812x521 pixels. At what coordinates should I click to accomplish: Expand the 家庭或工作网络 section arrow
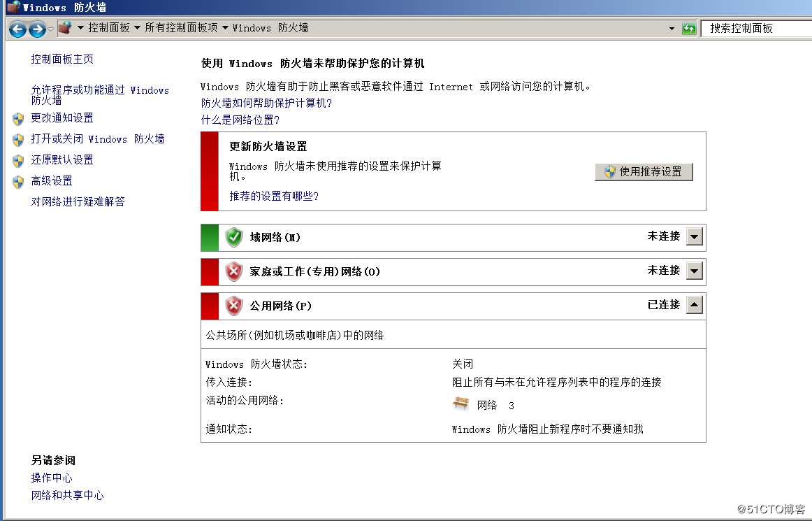coord(694,271)
